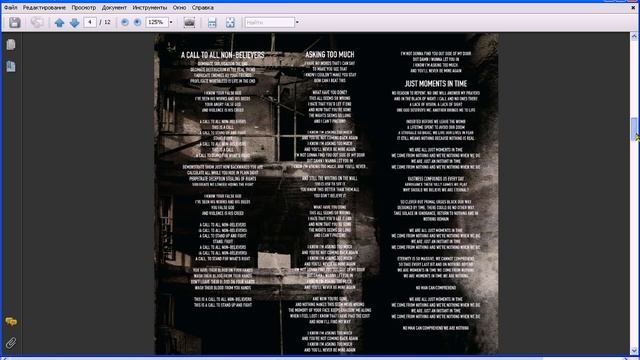
Task: Open the Инструменты menu
Action: 150,7
